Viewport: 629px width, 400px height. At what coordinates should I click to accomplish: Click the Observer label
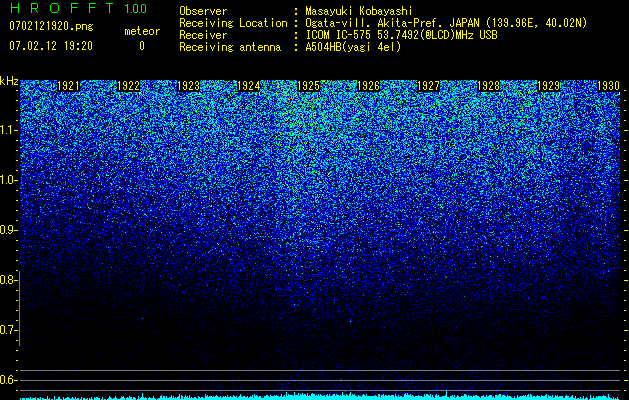pos(203,11)
